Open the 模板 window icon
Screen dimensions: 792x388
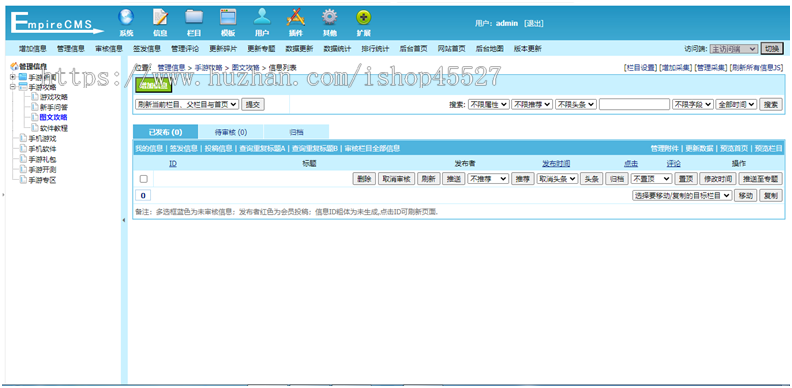click(228, 18)
